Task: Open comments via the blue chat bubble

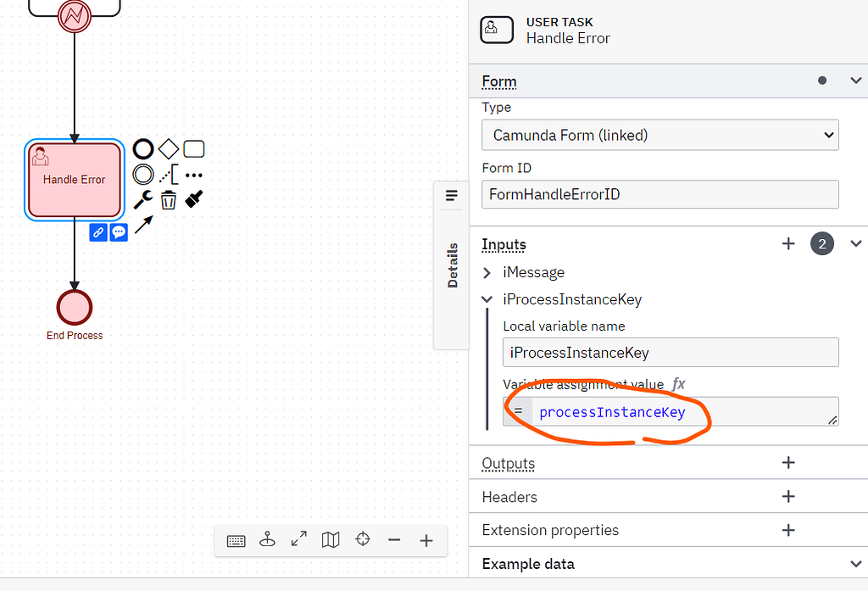Action: [x=118, y=231]
